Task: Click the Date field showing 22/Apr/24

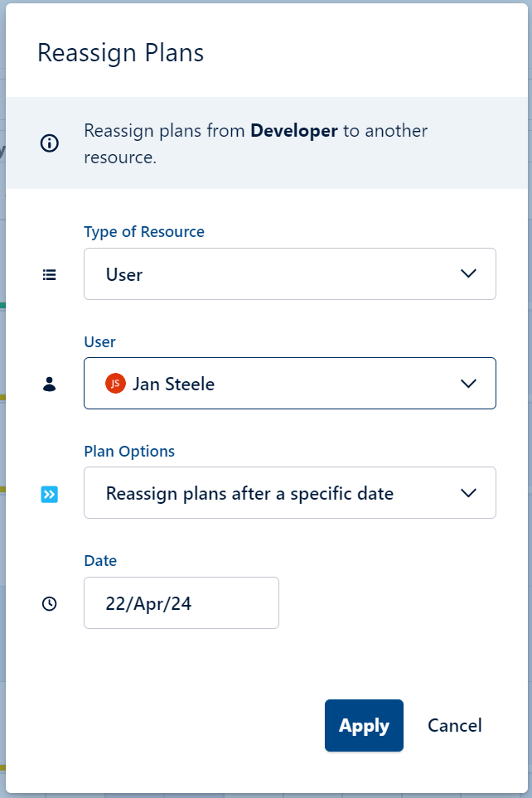Action: tap(181, 602)
